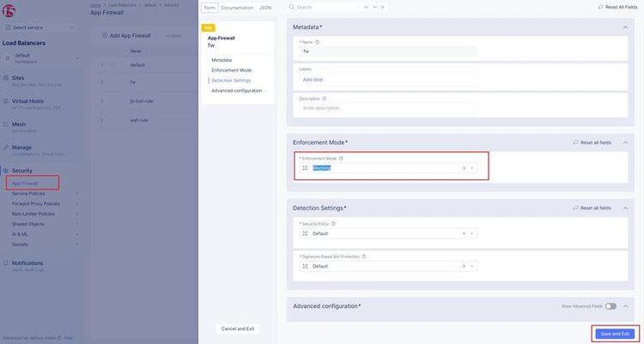Viewport: 644px width, 344px height.
Task: Open Sites in the sidebar
Action: tap(18, 78)
